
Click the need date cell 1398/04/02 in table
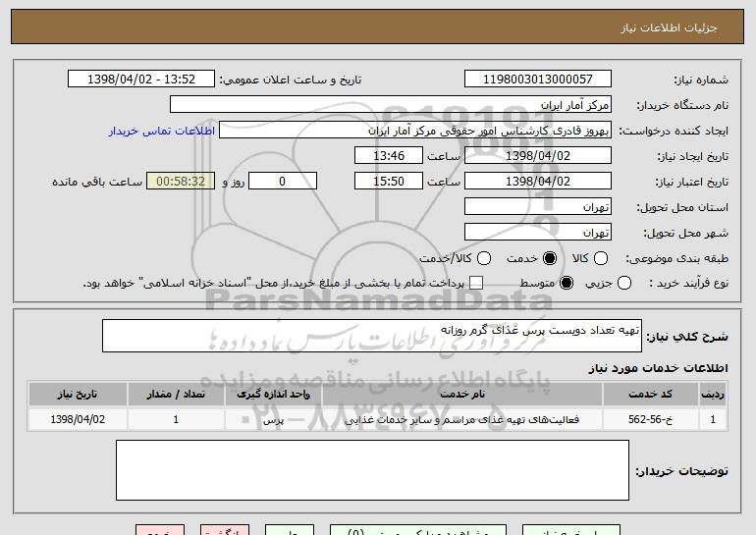(x=78, y=419)
